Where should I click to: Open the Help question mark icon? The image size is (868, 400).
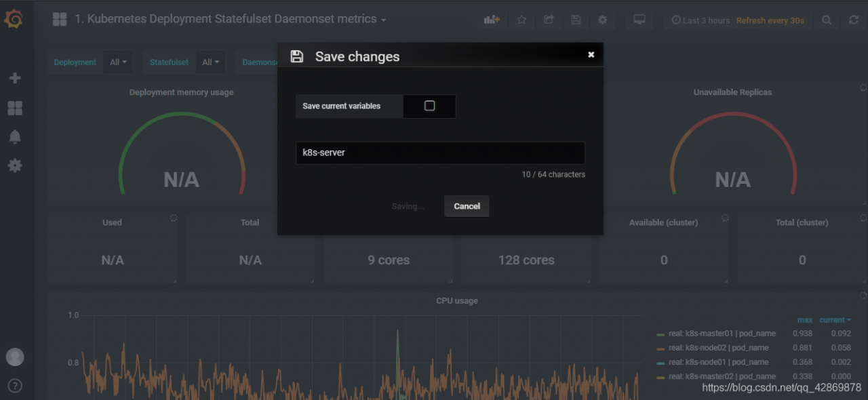coord(15,386)
